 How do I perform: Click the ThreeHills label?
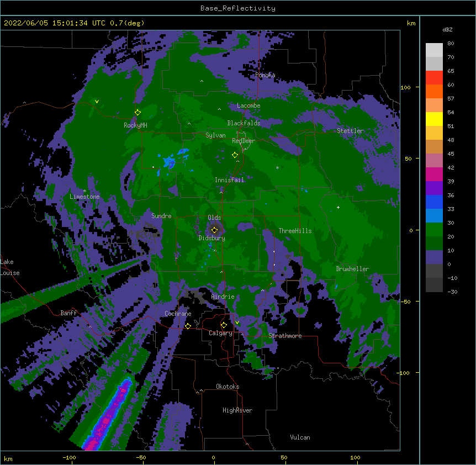(295, 231)
